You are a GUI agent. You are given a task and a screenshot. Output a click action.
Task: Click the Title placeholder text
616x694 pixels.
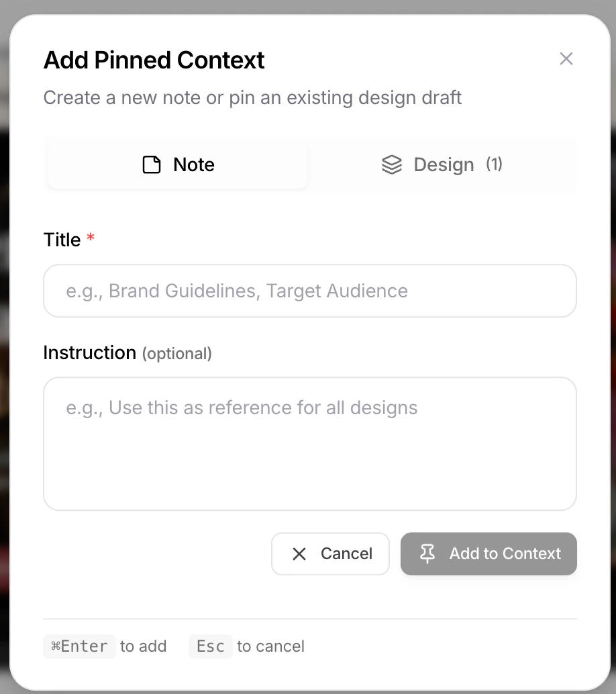236,291
